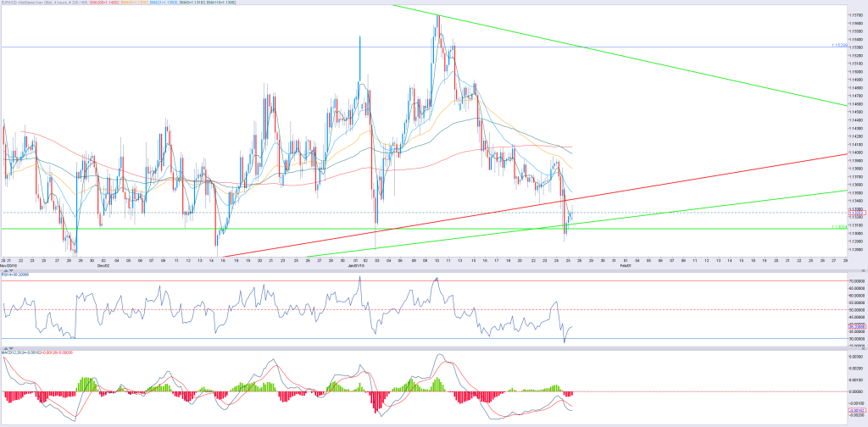Click the 70.00000 level on RSI axis
868x427 pixels.
tap(856, 280)
